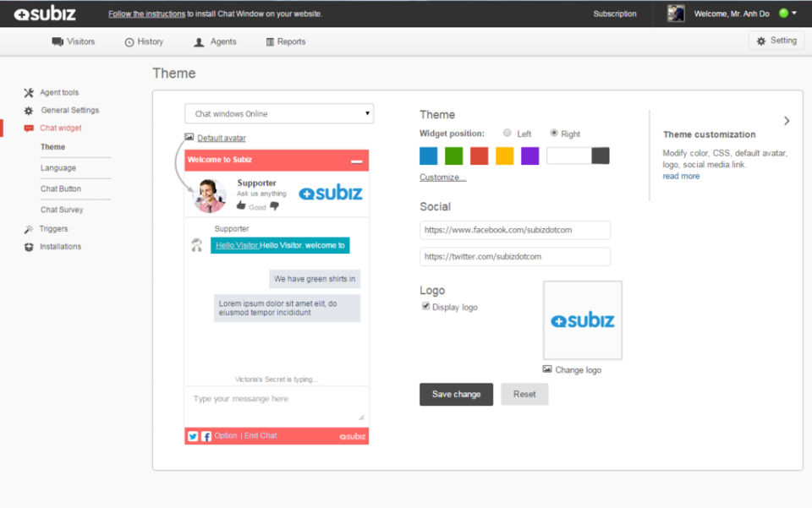Click Option in chat footer
Image resolution: width=812 pixels, height=508 pixels.
click(225, 435)
